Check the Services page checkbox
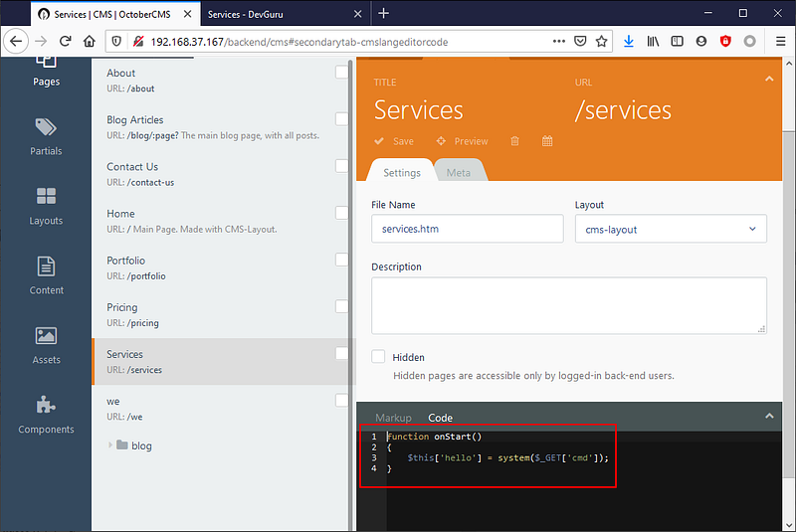This screenshot has width=796, height=532. [x=341, y=353]
